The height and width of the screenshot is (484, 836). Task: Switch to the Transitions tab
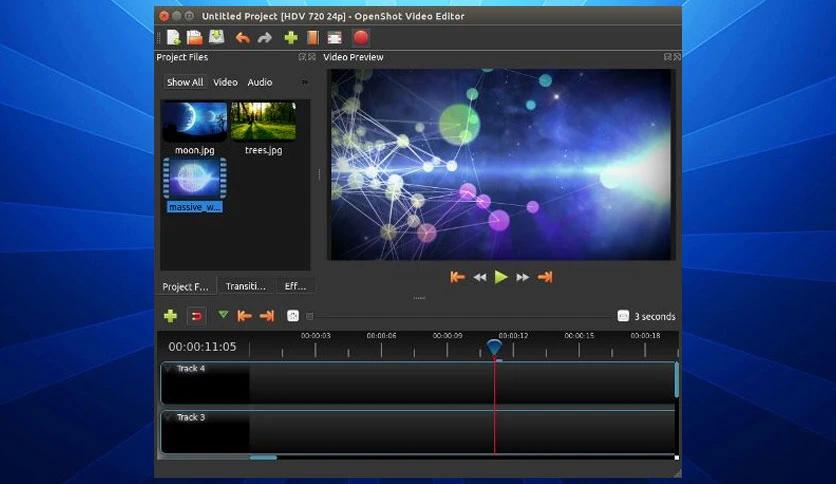coord(246,286)
